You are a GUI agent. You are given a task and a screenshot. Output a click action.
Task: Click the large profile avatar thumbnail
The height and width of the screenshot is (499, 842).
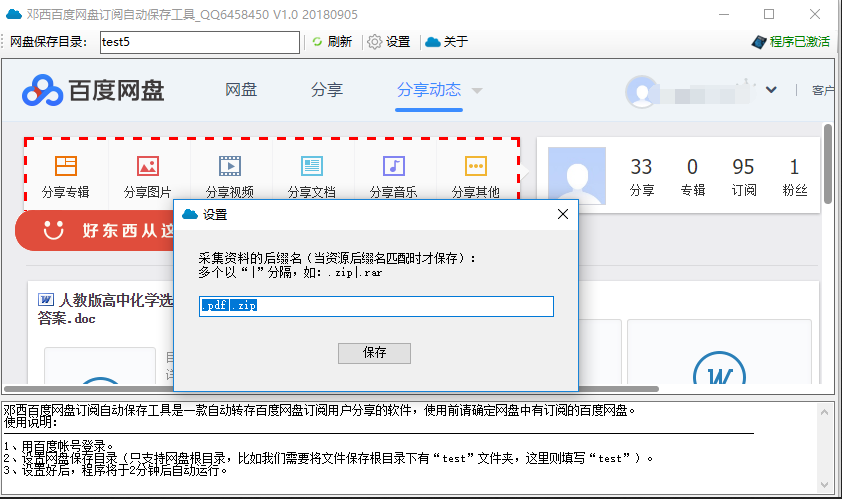click(577, 176)
